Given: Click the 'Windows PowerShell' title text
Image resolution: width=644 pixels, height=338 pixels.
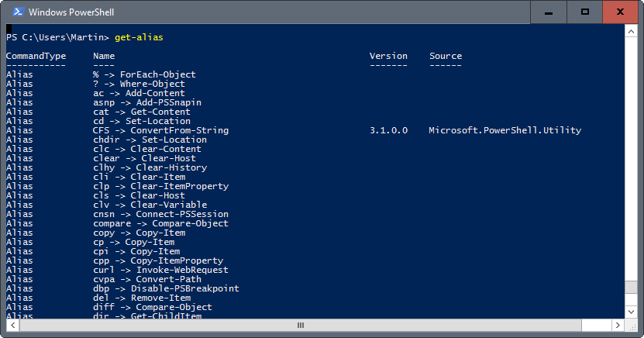Looking at the screenshot, I should click(71, 12).
